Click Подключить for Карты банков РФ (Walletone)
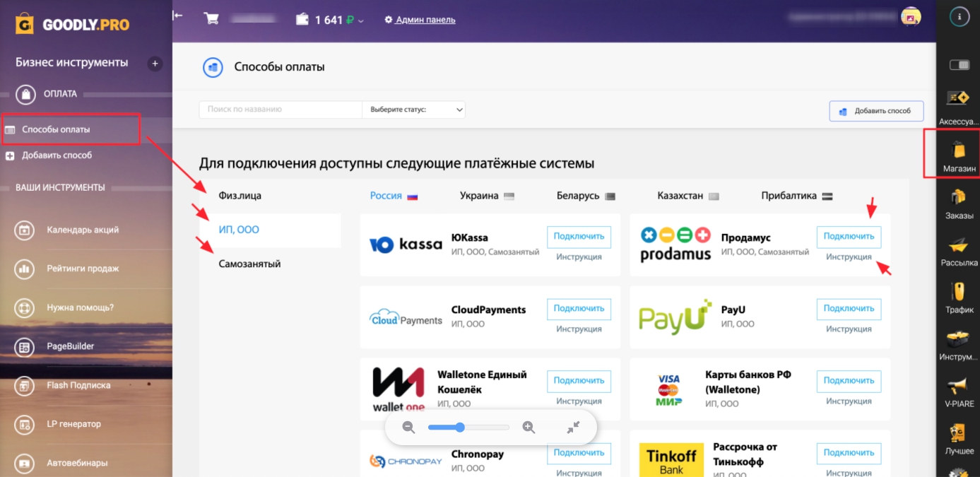The width and height of the screenshot is (980, 477). [x=849, y=381]
